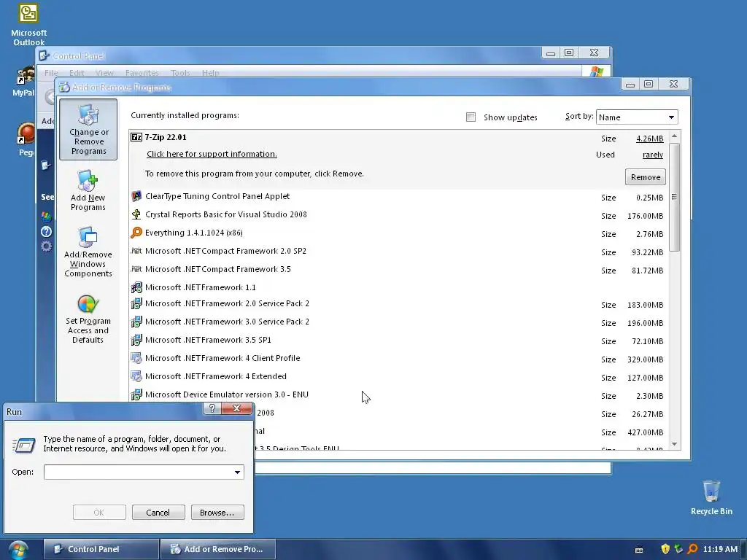747x560 pixels.
Task: Click .NET Framework 3.0 Service Pack 2 icon
Action: tap(136, 322)
